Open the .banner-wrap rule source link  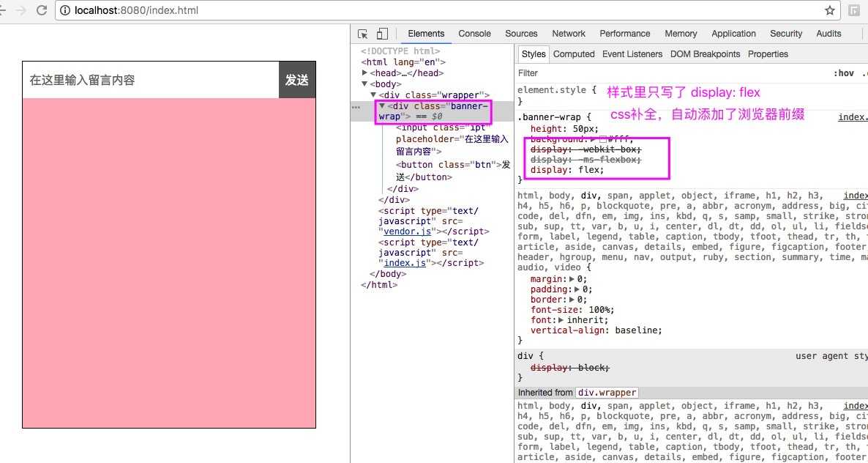tap(853, 117)
